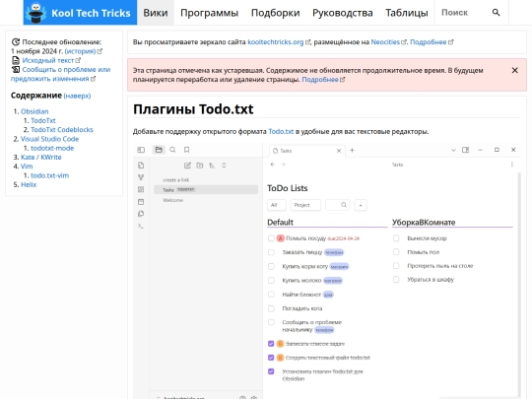
Task: Open quick switcher ribbon icon
Action: [141, 166]
